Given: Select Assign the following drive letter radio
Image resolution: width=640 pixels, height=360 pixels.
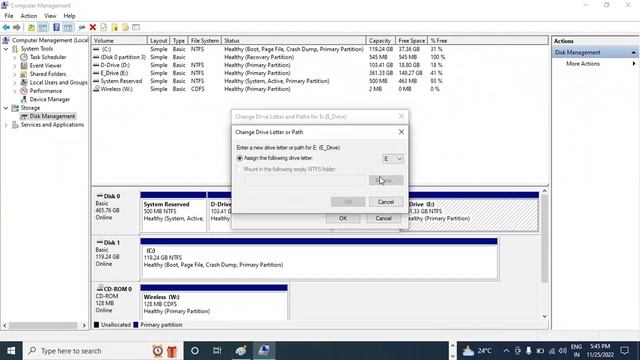Looking at the screenshot, I should pyautogui.click(x=240, y=158).
